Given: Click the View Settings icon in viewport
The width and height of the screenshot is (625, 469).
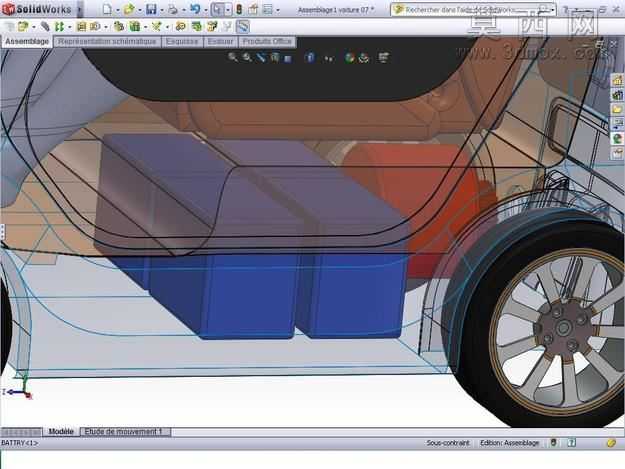Looking at the screenshot, I should pyautogui.click(x=383, y=58).
